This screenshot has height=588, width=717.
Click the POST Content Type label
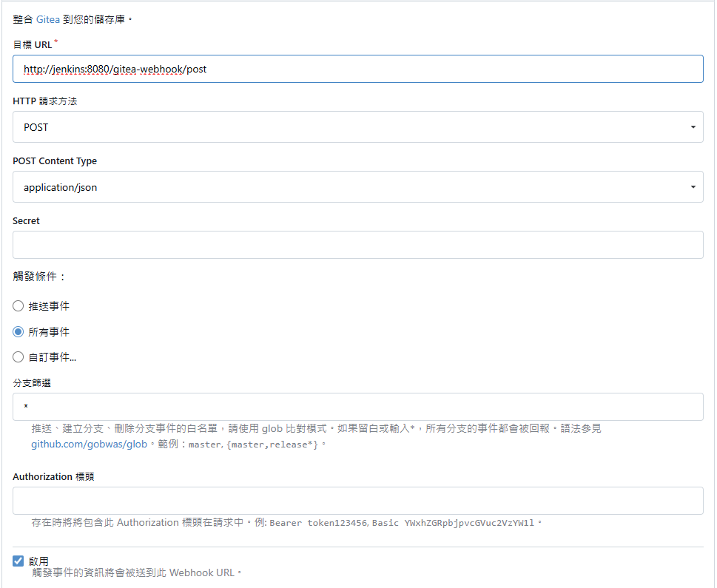[x=55, y=160]
